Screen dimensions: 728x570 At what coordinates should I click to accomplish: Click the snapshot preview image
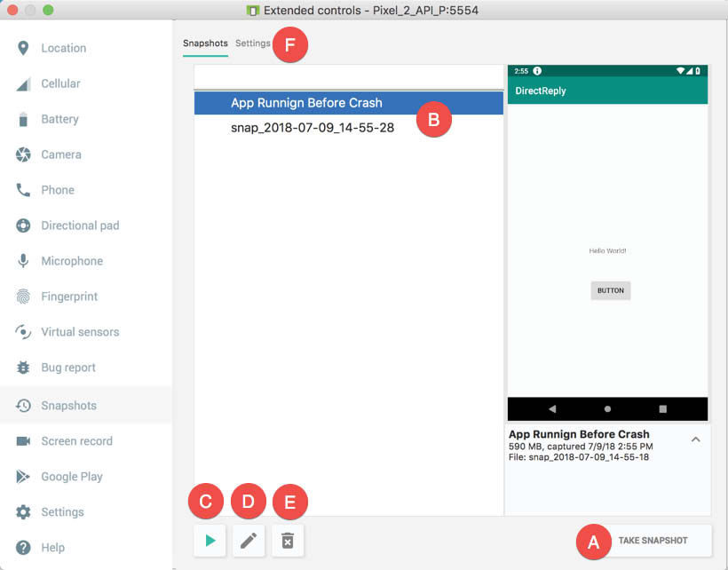[607, 242]
